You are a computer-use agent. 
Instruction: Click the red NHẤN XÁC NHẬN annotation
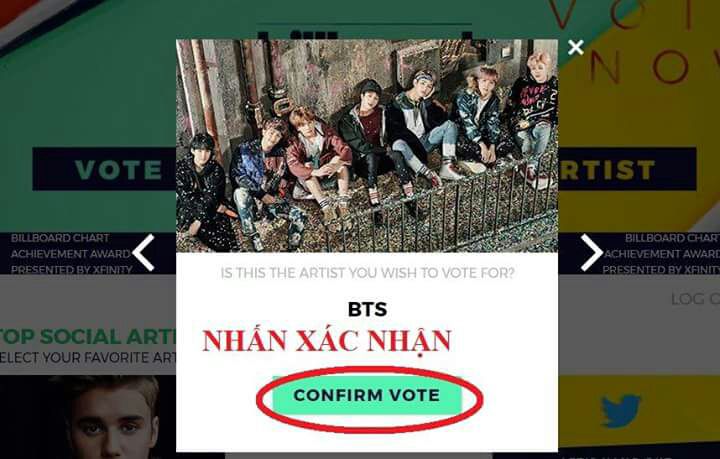tap(327, 341)
